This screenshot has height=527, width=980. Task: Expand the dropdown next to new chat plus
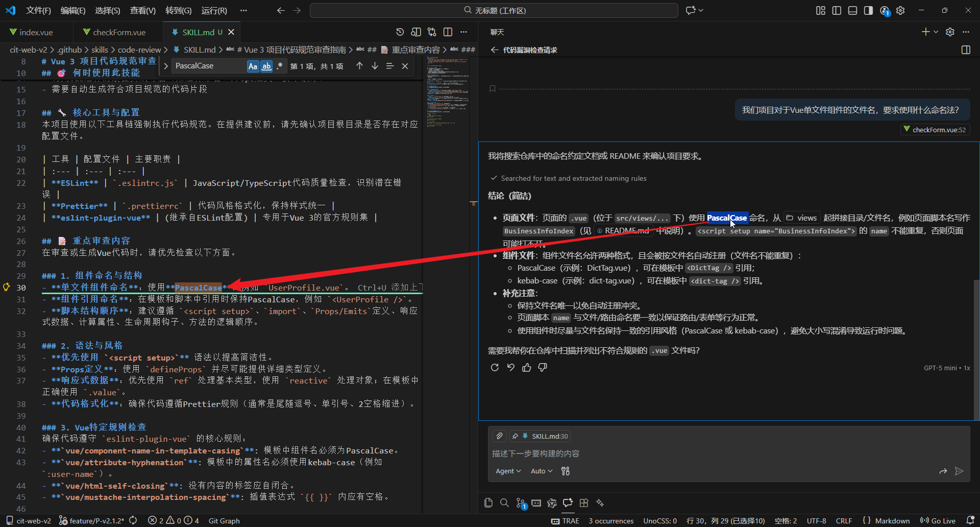point(935,32)
